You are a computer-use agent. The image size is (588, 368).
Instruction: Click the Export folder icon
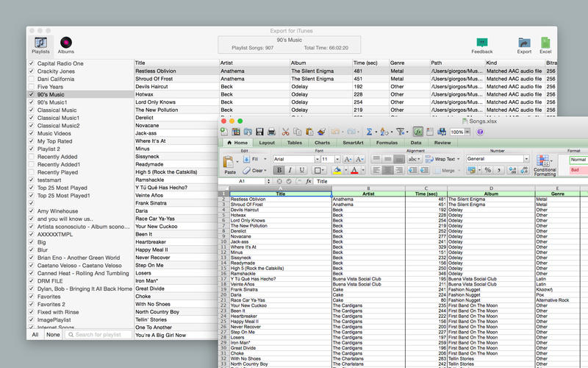(x=524, y=44)
